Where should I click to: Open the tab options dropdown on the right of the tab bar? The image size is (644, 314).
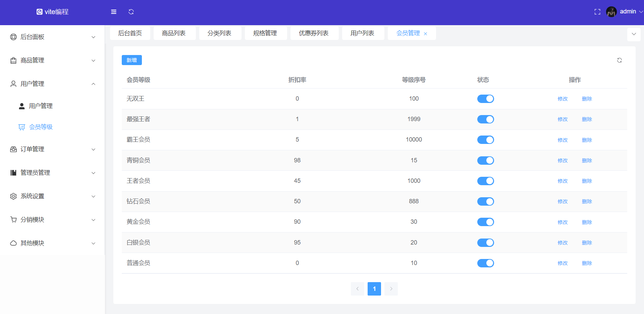[634, 34]
